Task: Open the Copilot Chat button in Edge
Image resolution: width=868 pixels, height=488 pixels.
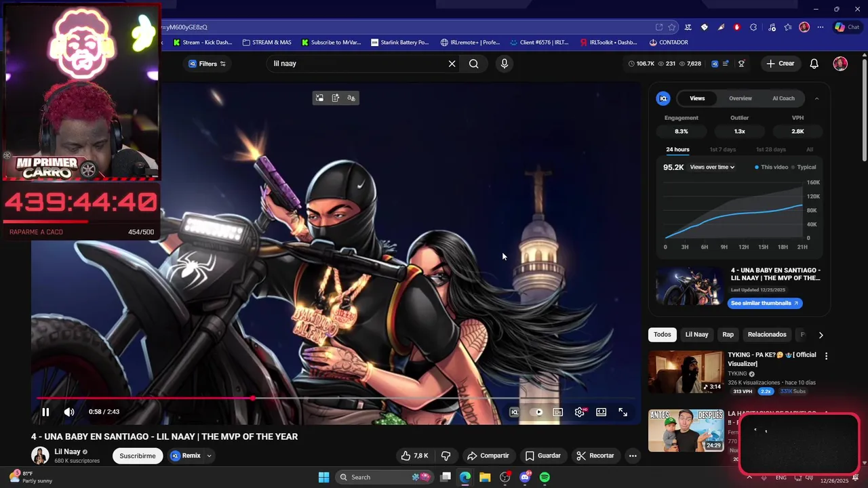Action: click(x=847, y=27)
